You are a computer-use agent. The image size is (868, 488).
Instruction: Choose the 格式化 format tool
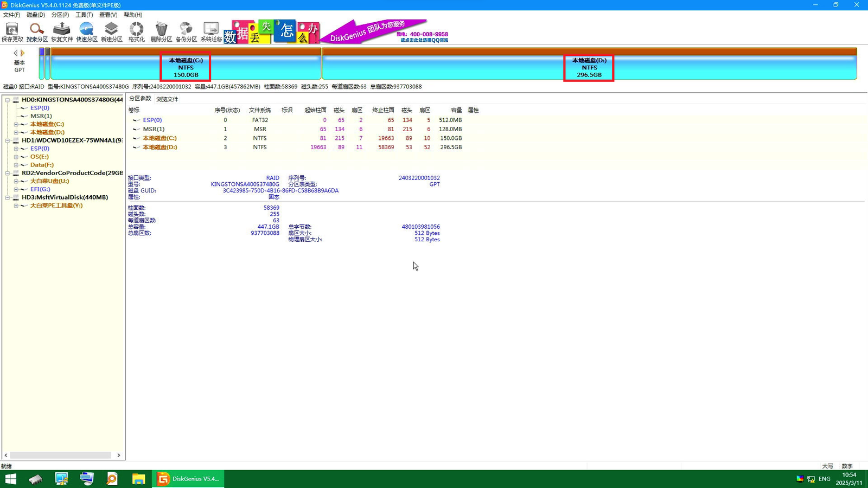pos(137,31)
